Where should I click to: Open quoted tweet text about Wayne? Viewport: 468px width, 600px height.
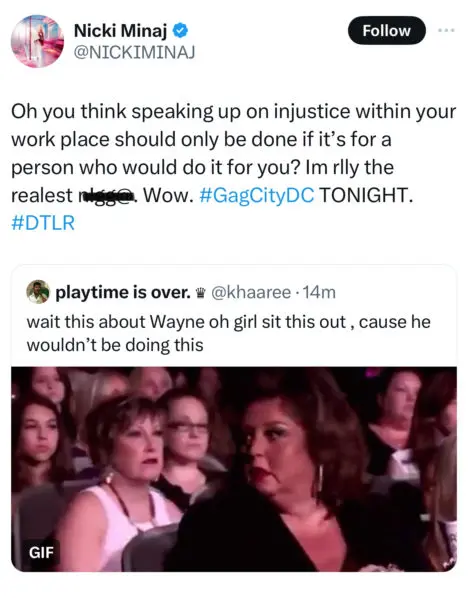pyautogui.click(x=228, y=333)
